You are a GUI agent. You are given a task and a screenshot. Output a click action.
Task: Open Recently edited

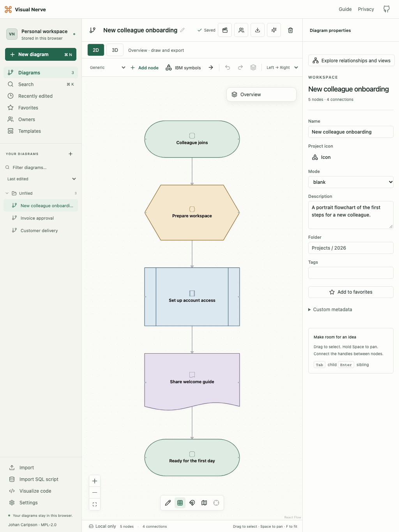click(x=41, y=96)
